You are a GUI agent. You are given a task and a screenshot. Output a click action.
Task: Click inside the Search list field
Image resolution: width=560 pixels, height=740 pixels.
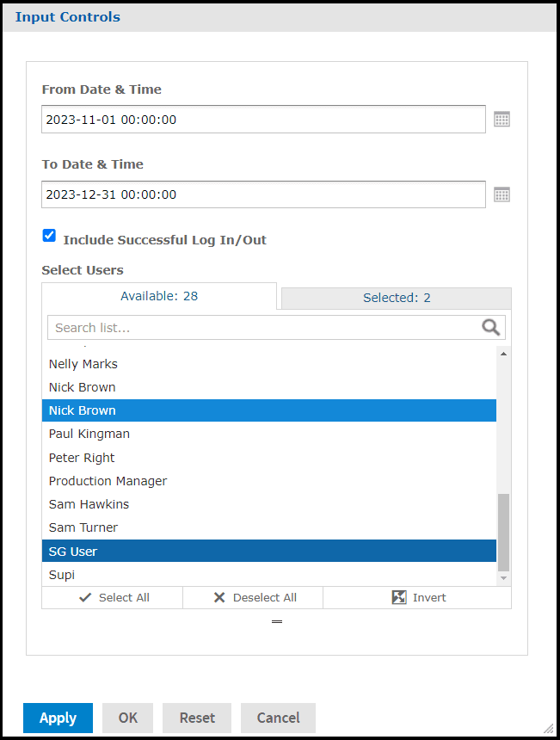[x=215, y=327]
